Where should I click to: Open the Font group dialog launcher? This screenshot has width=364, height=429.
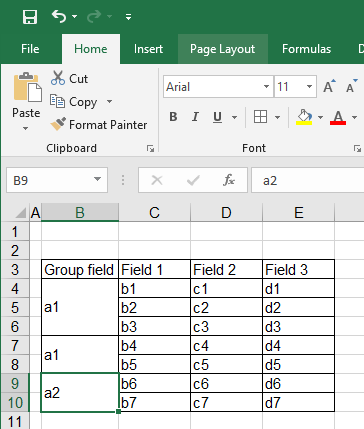coord(357,149)
